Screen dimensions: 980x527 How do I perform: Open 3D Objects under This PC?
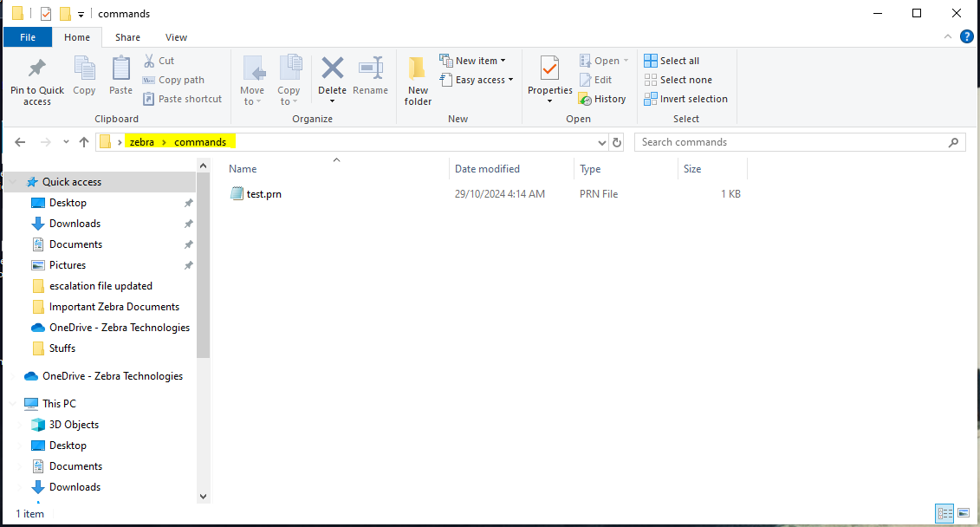click(x=74, y=425)
